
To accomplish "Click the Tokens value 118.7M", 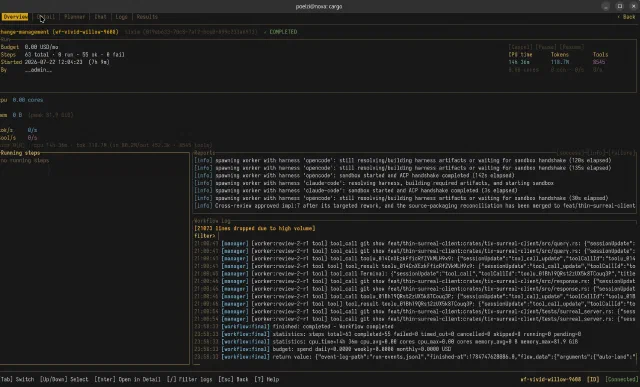I will (x=560, y=62).
